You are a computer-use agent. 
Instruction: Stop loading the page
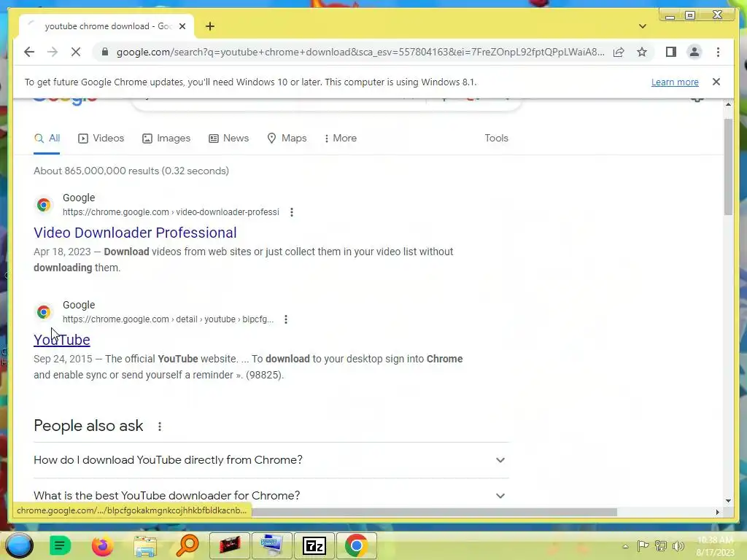[76, 52]
